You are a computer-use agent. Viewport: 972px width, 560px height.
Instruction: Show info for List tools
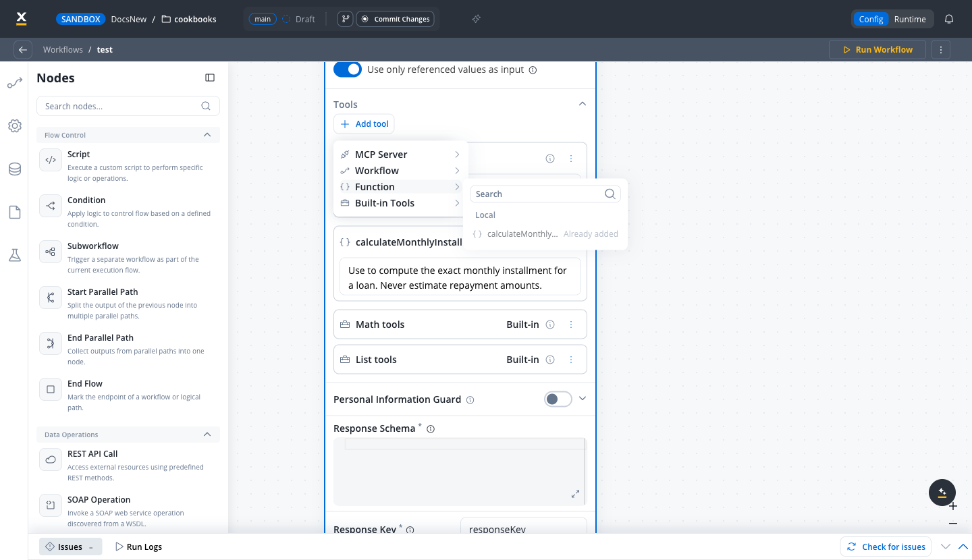[x=550, y=360]
